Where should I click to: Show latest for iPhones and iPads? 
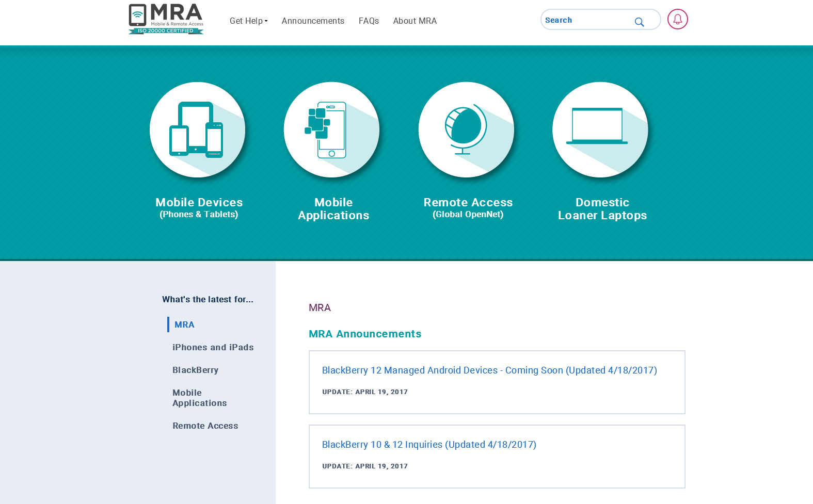click(x=213, y=347)
